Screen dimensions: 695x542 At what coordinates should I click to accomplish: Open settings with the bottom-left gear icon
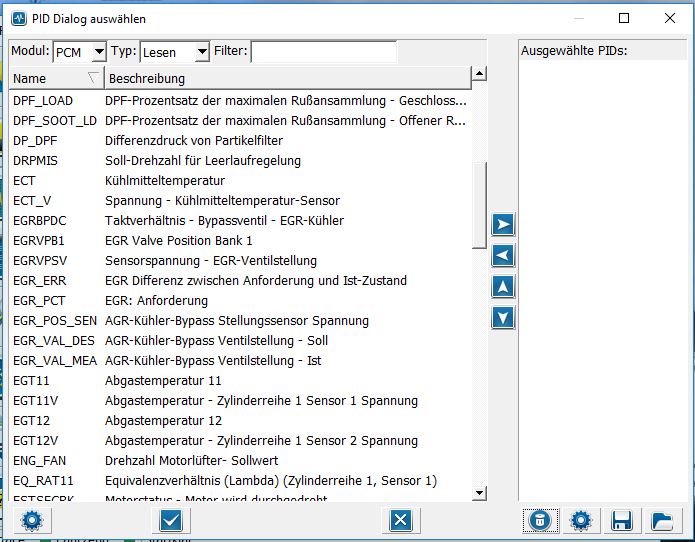(31, 520)
